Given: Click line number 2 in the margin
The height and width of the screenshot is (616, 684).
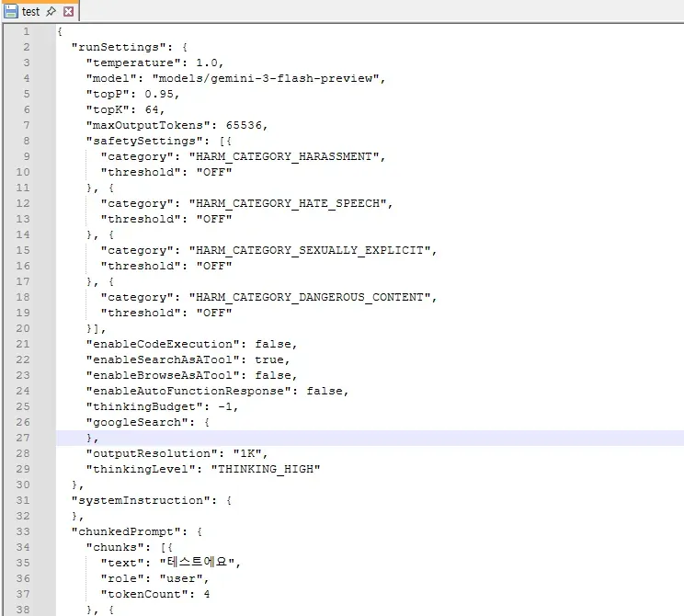Looking at the screenshot, I should coord(26,47).
